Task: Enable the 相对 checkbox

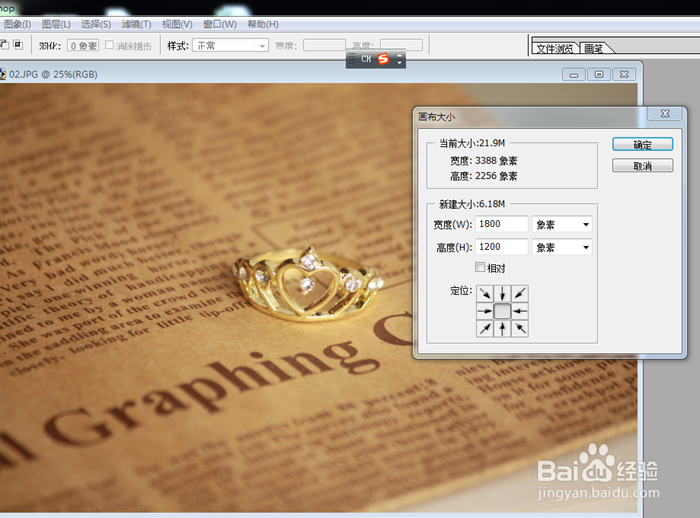Action: pos(480,267)
